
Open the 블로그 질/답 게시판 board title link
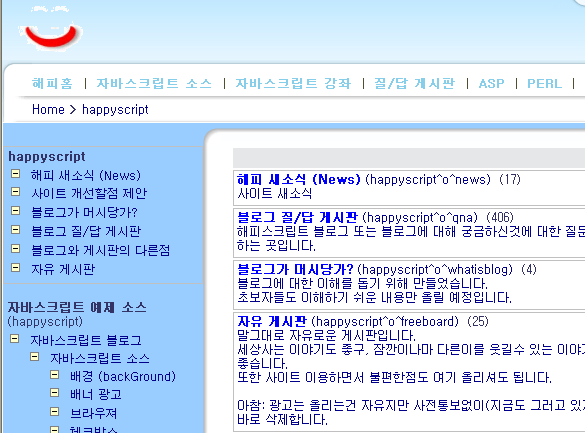click(297, 217)
